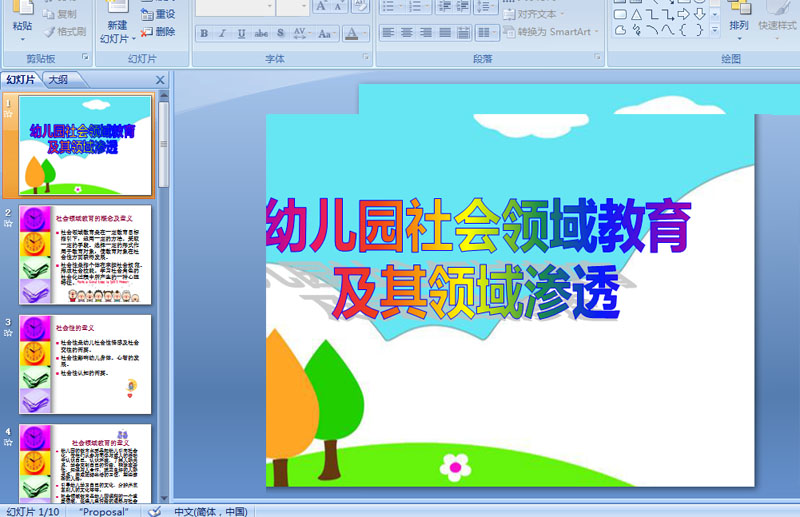Apply strikethrough (abc) formatting
The image size is (800, 517).
[261, 33]
